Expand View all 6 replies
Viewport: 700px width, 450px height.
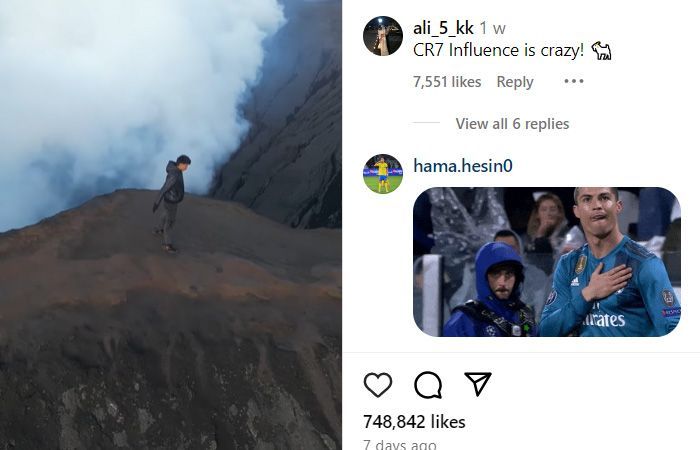[x=512, y=124]
